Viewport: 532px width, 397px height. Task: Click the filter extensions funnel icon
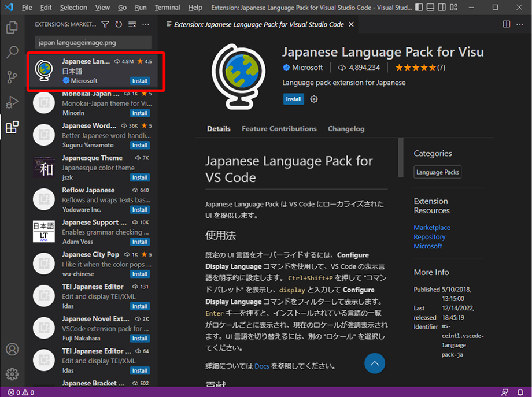105,24
